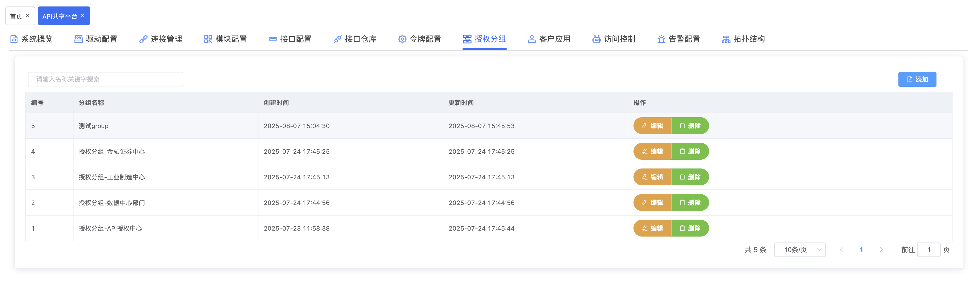Click the 驱动配置 tab icon

(x=78, y=39)
